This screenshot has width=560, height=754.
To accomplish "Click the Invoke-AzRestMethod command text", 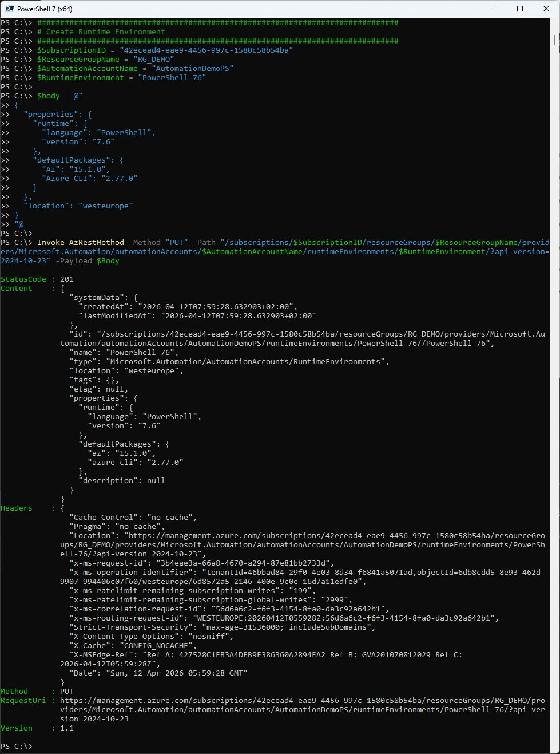I will pyautogui.click(x=81, y=243).
